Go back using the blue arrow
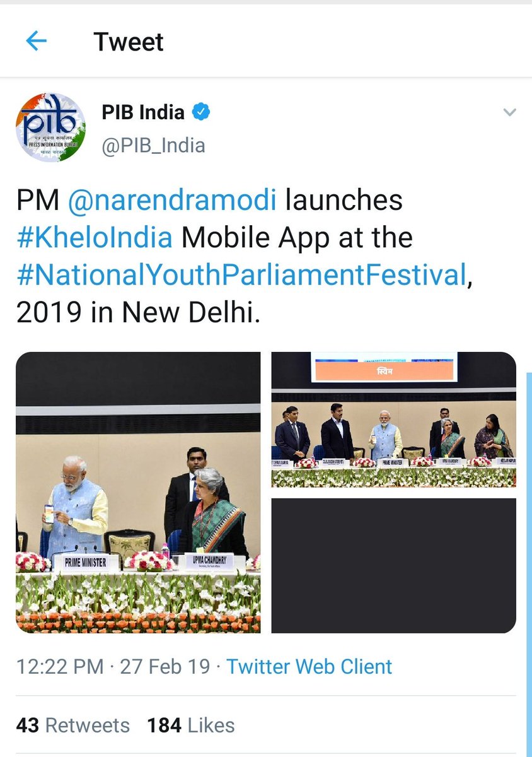 click(37, 42)
